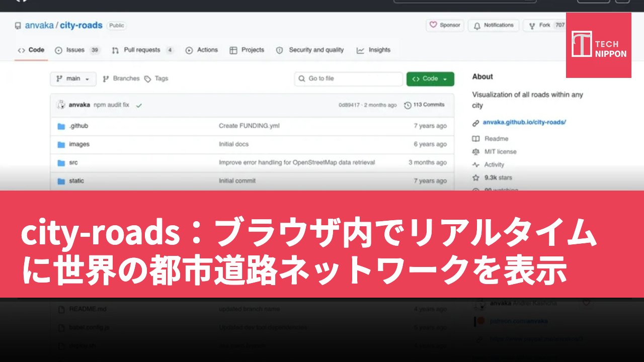View repository Tags
The height and width of the screenshot is (362, 644).
(x=156, y=79)
